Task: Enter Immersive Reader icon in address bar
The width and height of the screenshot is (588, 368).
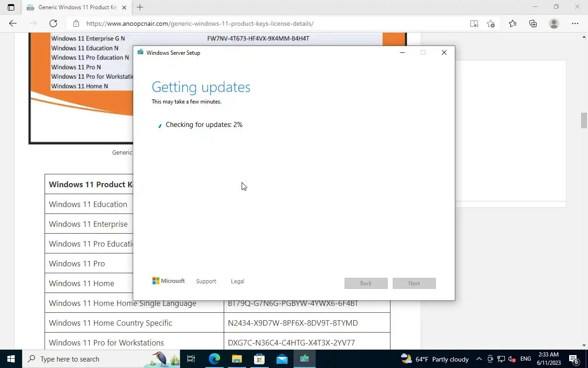Action: [474, 23]
